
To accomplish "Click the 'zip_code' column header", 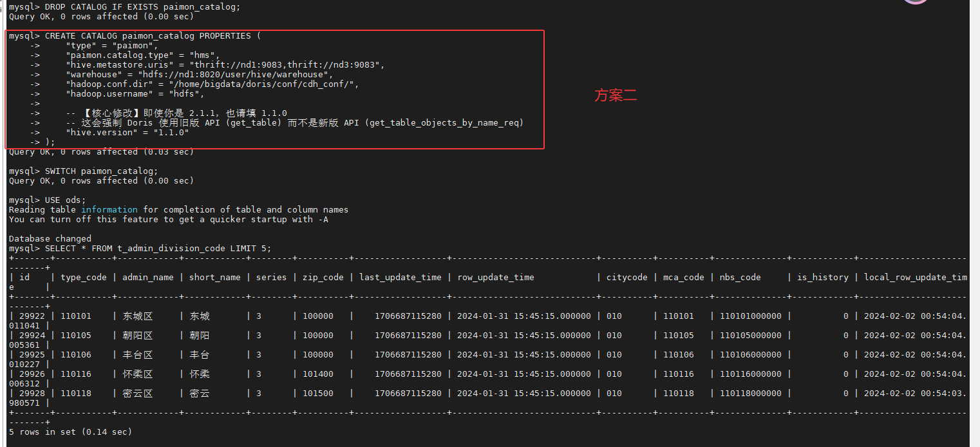I will tap(323, 278).
